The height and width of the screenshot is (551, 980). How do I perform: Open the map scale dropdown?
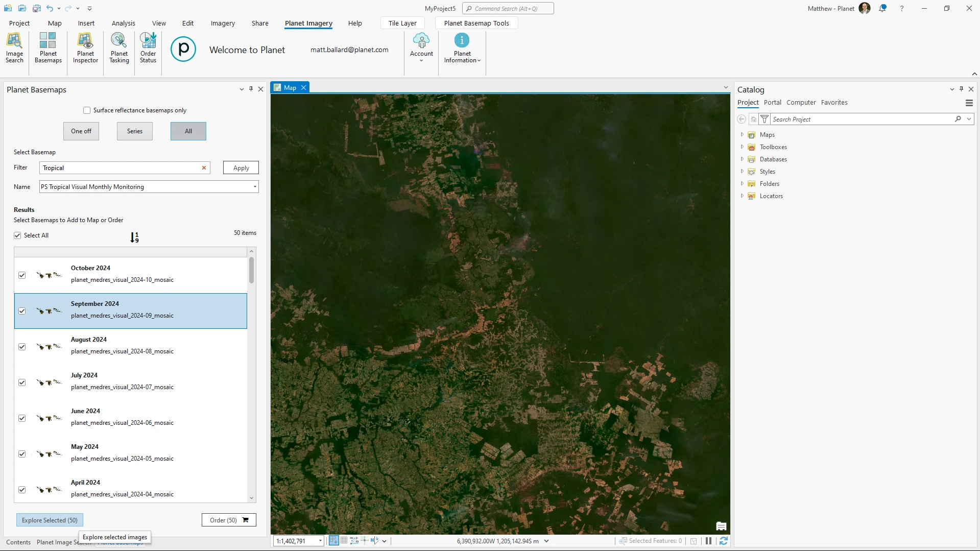320,541
